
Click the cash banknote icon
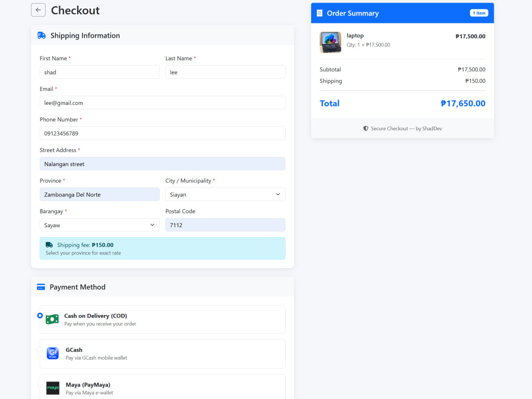coord(52,319)
